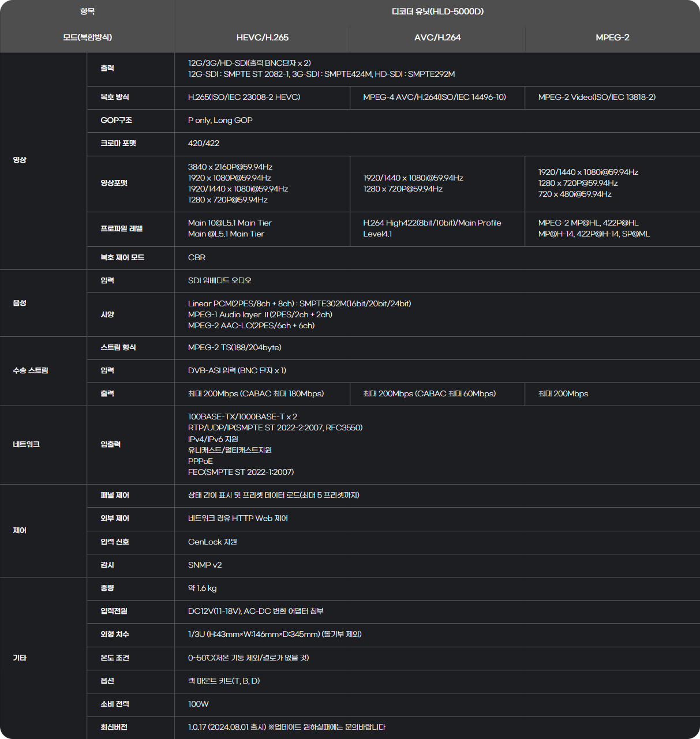The width and height of the screenshot is (700, 739).
Task: Select the 영상 category cell
Action: 20,160
